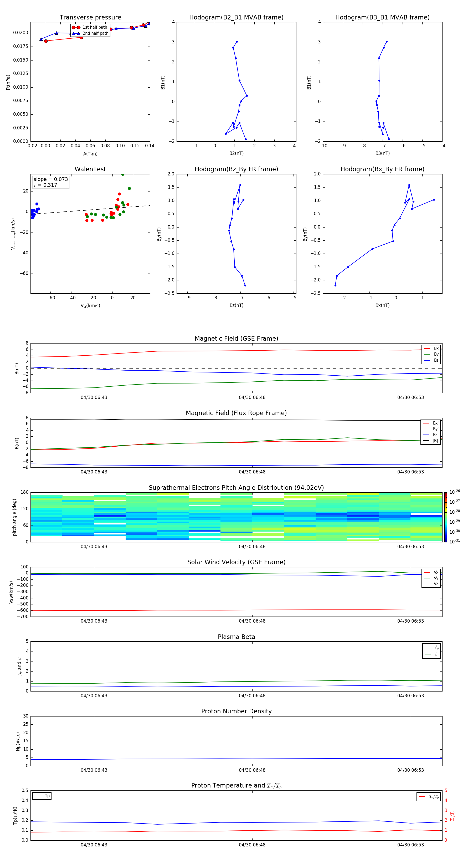Viewport: 473px width, 868px height.
Task: Click the 'Transverse pressure' plot title
Action: coord(90,18)
